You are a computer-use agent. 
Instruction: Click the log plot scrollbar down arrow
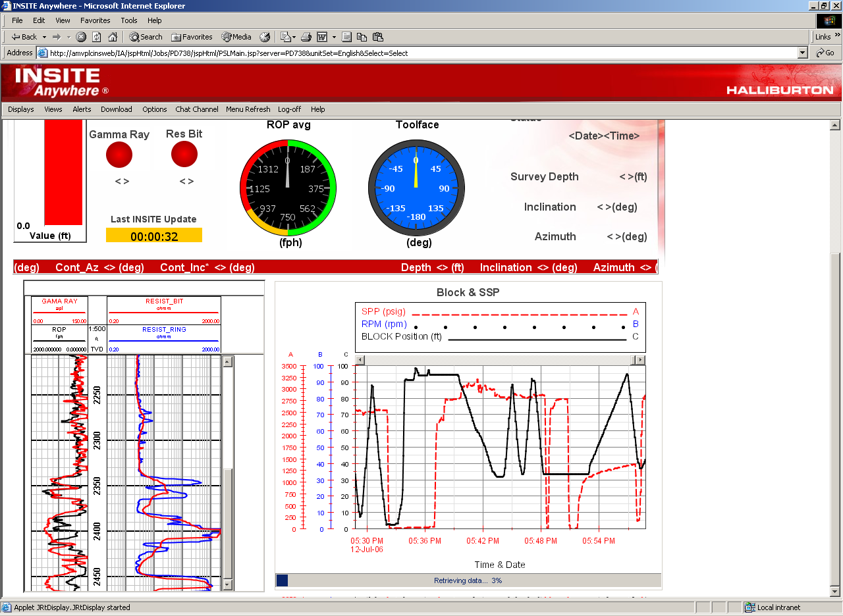228,584
